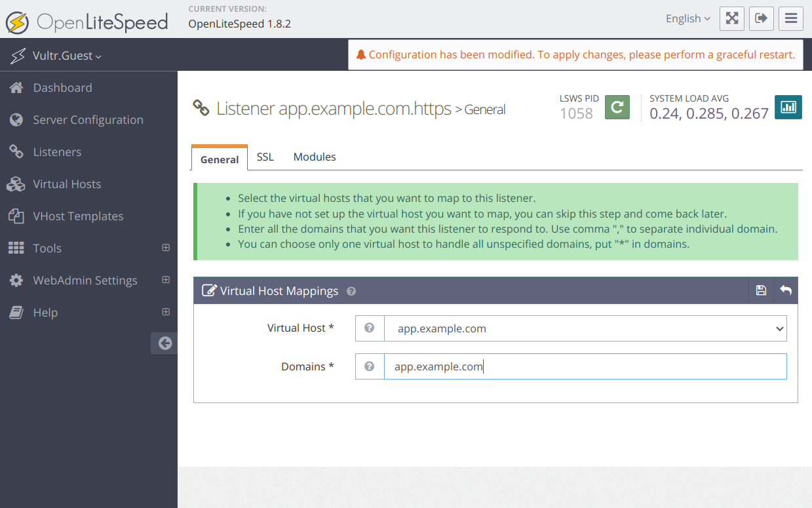Click the edit pencil icon in mappings header
Viewport: 812px width, 508px height.
[209, 290]
